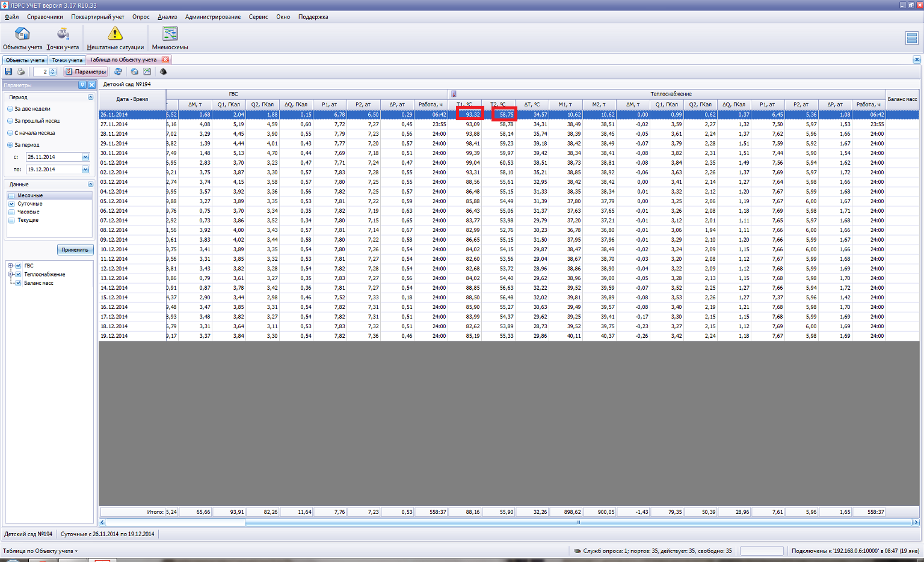The image size is (924, 562).
Task: Click the printer icon
Action: pos(21,72)
